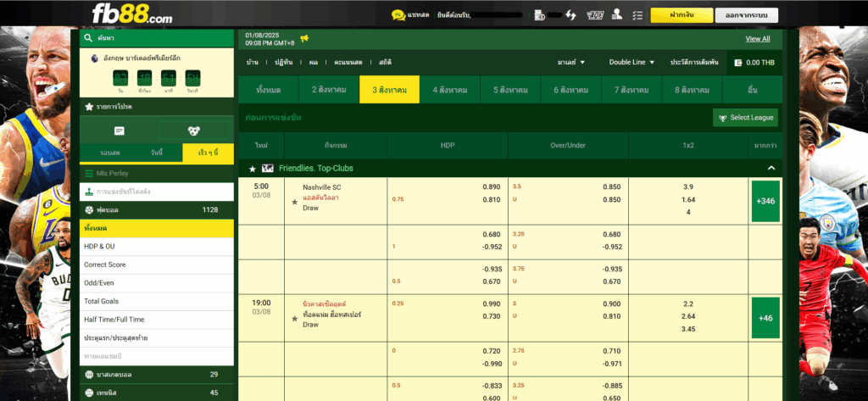868x401 pixels.
Task: Expand +346 more markets for Nashville
Action: 765,201
